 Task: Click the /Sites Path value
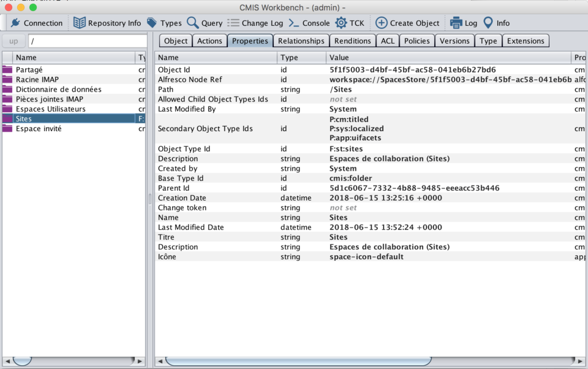coord(341,89)
